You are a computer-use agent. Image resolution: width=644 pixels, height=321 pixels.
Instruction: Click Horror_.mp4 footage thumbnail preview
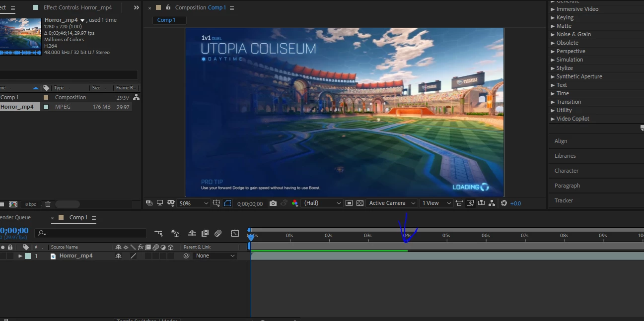(20, 37)
